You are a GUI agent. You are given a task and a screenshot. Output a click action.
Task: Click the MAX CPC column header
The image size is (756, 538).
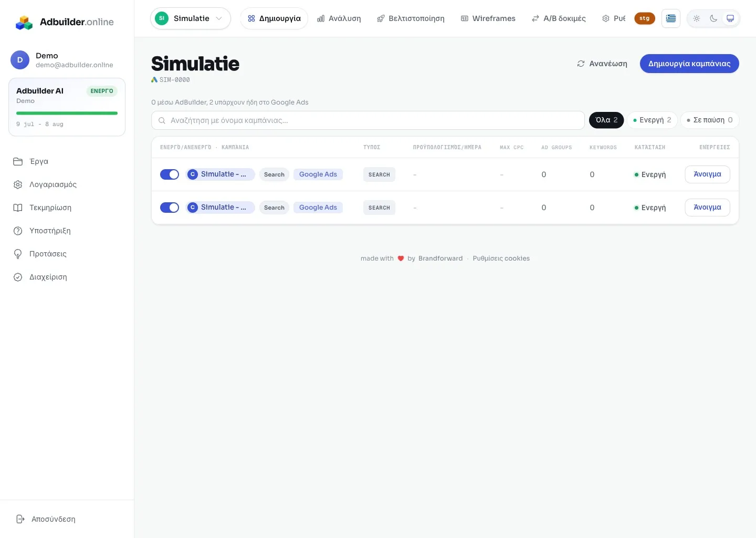(512, 148)
